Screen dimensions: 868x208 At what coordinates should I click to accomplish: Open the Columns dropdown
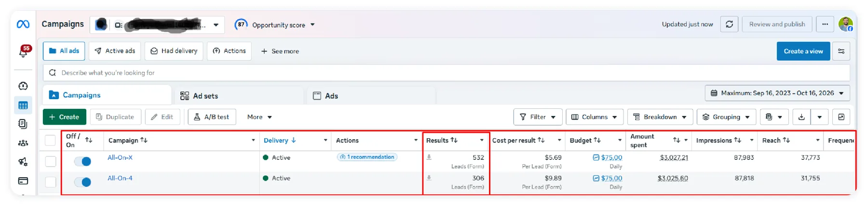594,117
